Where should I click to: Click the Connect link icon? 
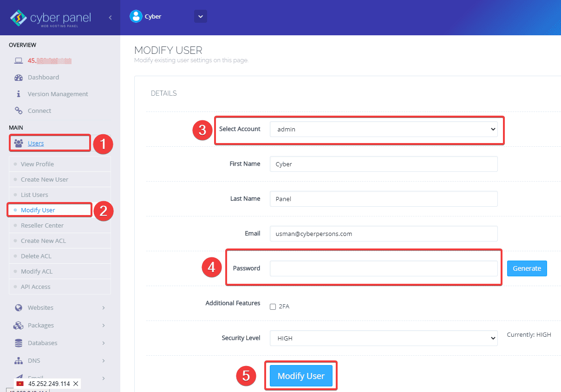[x=19, y=111]
